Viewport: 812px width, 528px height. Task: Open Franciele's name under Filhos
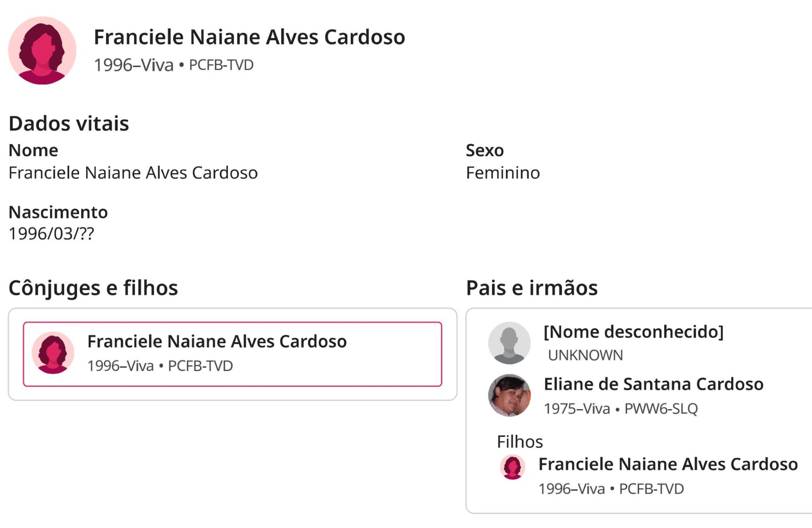(x=668, y=464)
